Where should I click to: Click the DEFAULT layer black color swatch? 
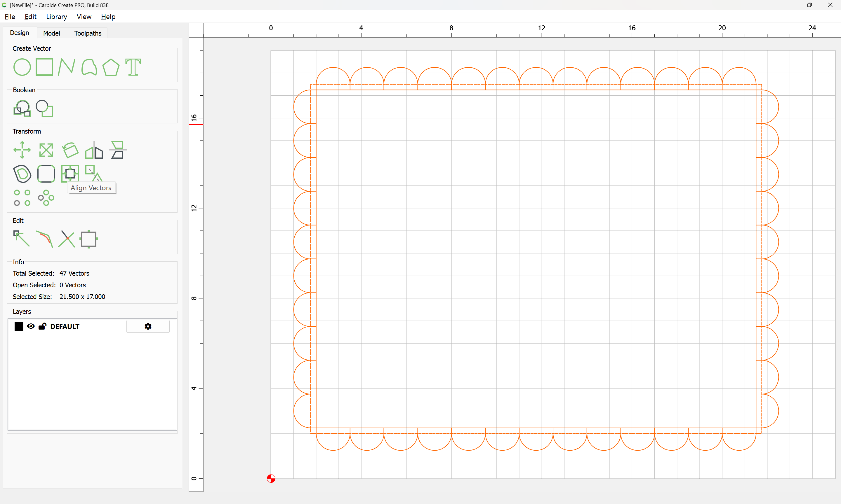pyautogui.click(x=19, y=326)
